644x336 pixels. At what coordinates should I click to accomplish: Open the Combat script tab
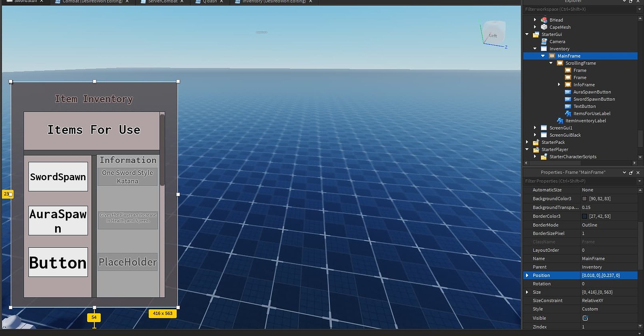(x=92, y=2)
